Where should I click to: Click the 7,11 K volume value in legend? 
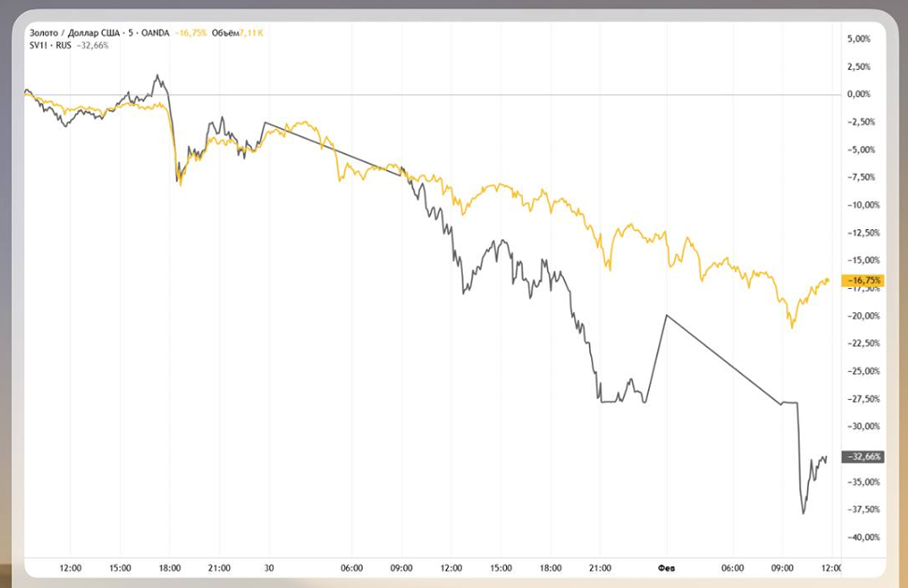click(252, 33)
